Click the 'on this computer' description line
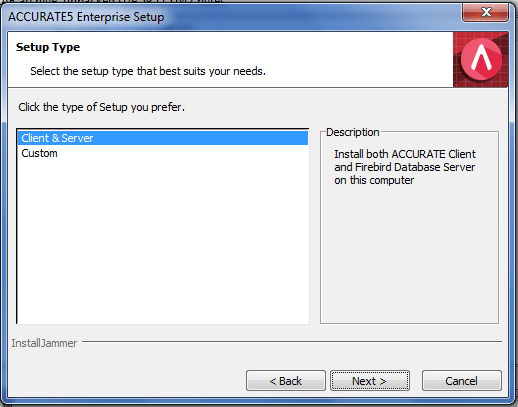This screenshot has height=407, width=518. pyautogui.click(x=374, y=180)
